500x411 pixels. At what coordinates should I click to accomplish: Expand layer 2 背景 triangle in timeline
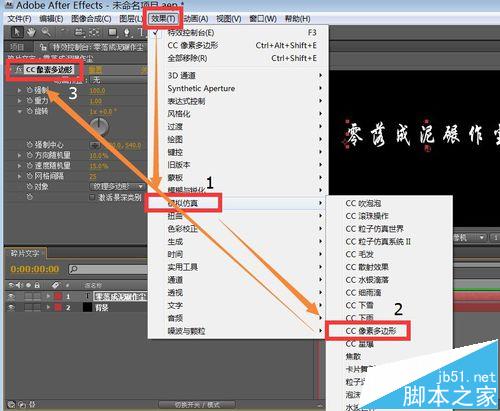[49, 307]
